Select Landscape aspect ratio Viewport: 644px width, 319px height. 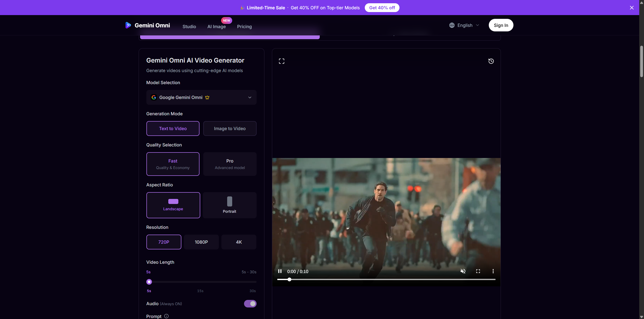173,205
